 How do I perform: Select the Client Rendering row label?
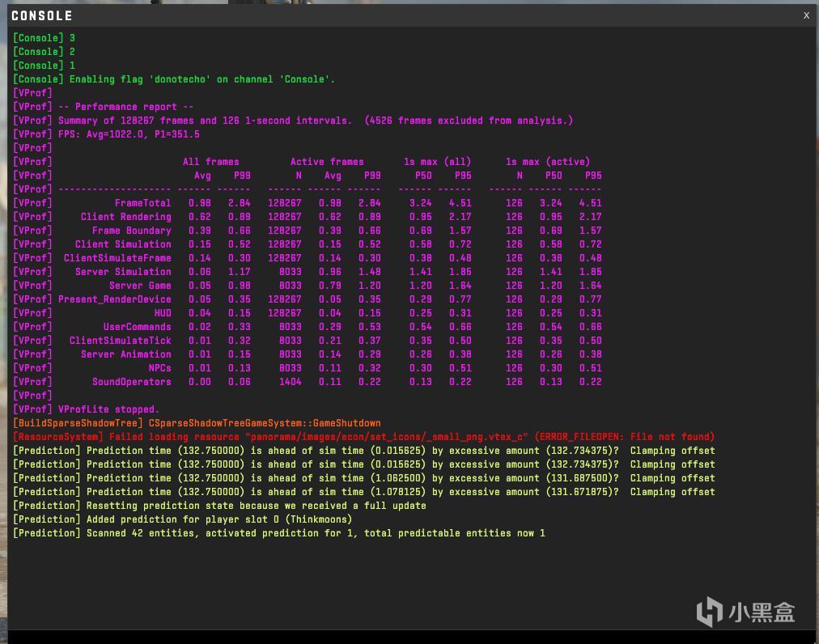pos(126,217)
